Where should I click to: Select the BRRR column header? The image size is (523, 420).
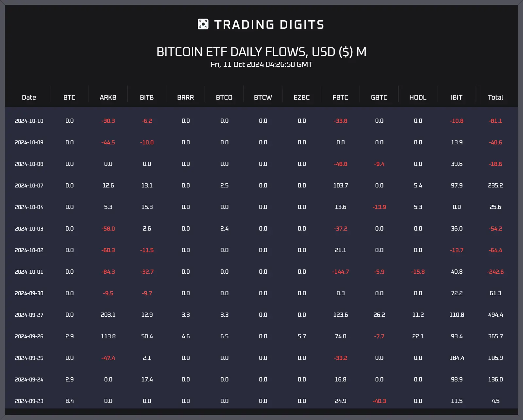pyautogui.click(x=186, y=97)
